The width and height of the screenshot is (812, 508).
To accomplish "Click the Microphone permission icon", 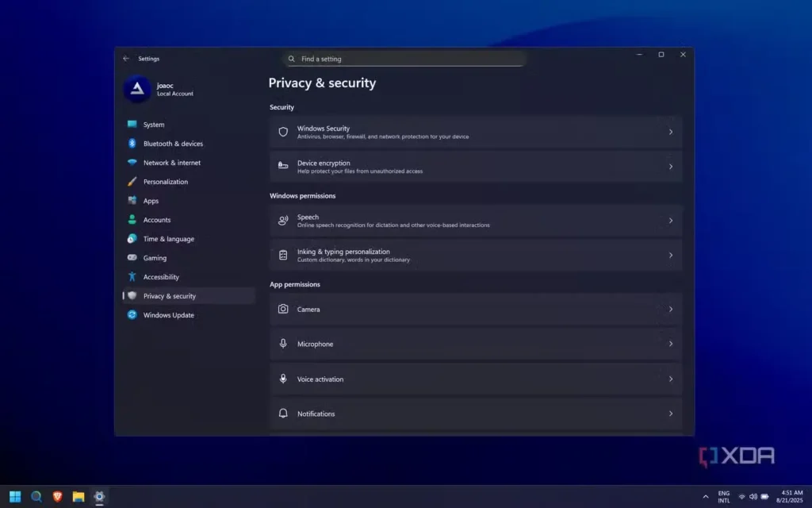I will (x=283, y=344).
